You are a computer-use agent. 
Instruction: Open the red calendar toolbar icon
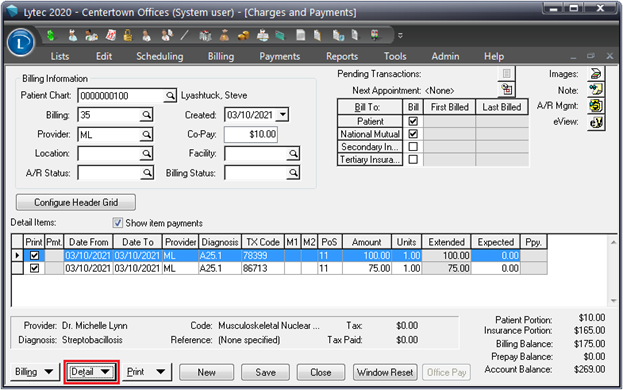[x=111, y=36]
